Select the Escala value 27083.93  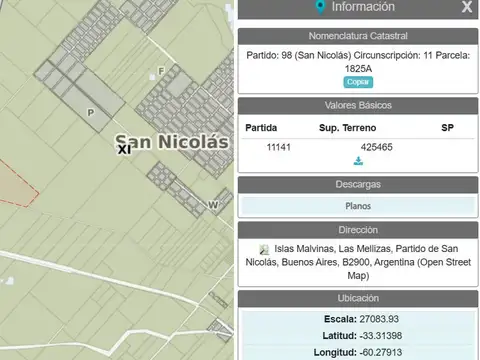pos(379,319)
